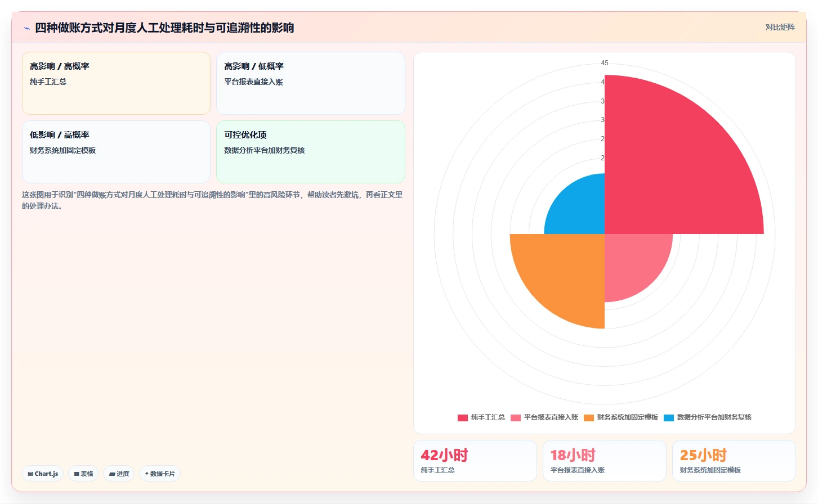Viewport: 818px width, 504px height.
Task: Click 平台报表直接入账 text in matrix card
Action: tap(253, 82)
